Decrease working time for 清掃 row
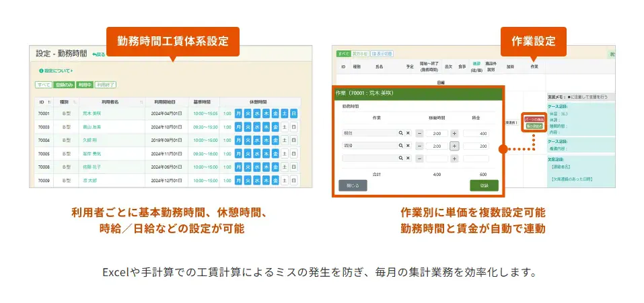 419,146
